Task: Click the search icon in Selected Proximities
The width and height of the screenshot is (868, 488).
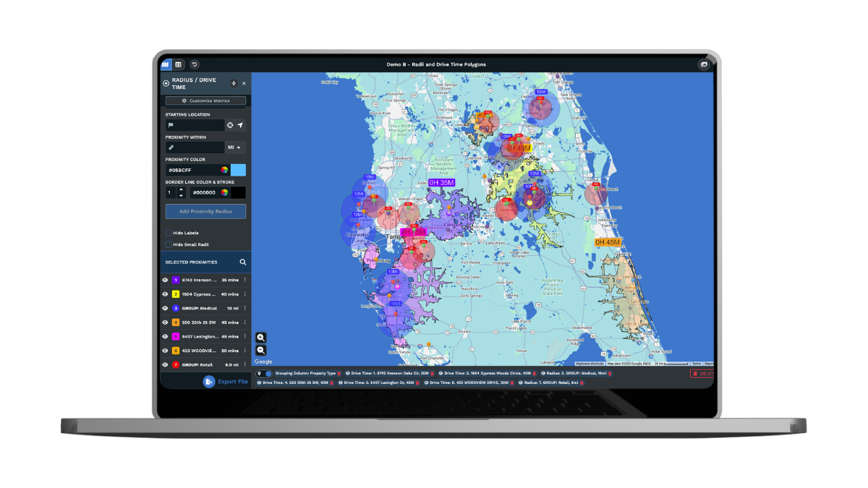Action: coord(243,262)
